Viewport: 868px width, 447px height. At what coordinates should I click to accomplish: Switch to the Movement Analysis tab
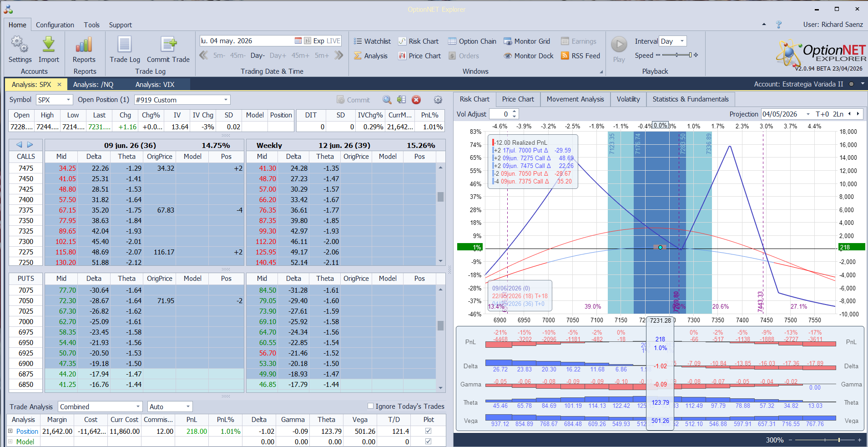point(575,99)
